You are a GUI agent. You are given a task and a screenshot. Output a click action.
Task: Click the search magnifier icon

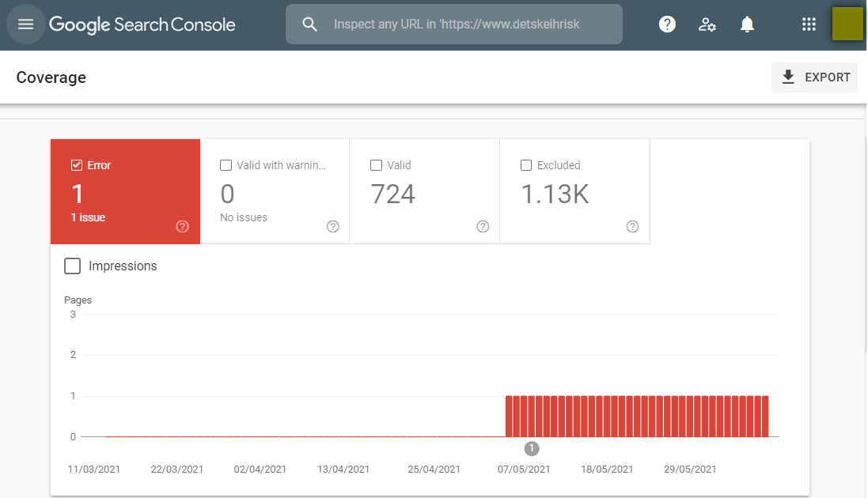coord(310,25)
